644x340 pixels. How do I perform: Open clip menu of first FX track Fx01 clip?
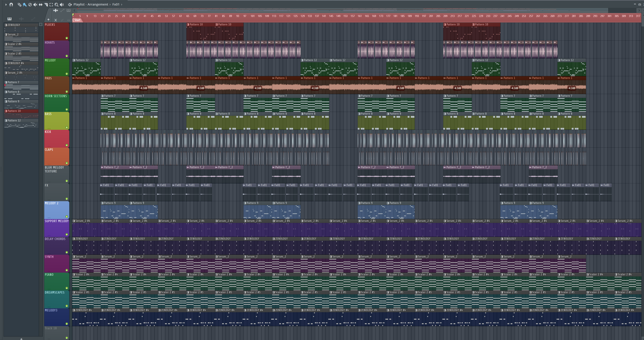[101, 185]
